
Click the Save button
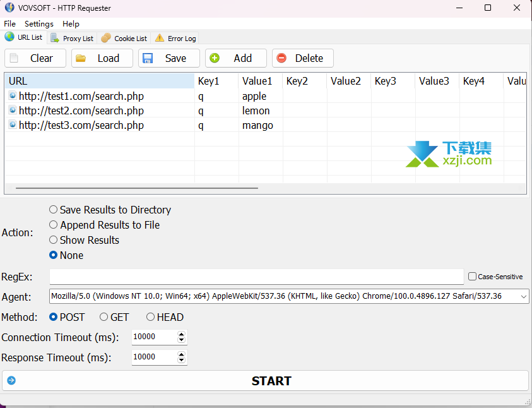[x=169, y=58]
